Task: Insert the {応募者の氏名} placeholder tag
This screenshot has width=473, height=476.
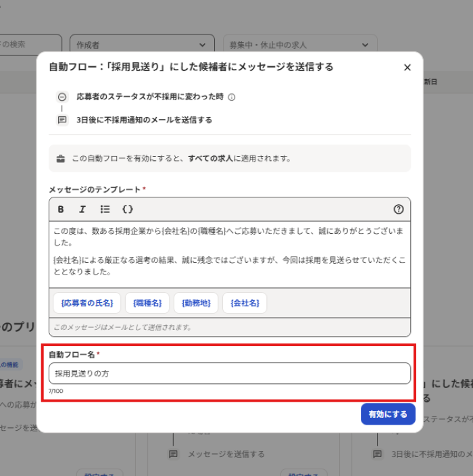Action: (x=86, y=303)
